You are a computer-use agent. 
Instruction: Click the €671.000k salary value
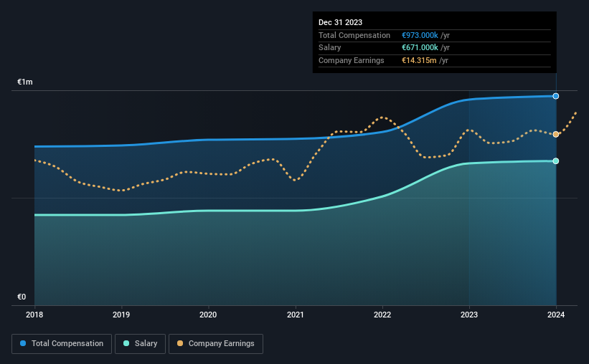pyautogui.click(x=420, y=48)
